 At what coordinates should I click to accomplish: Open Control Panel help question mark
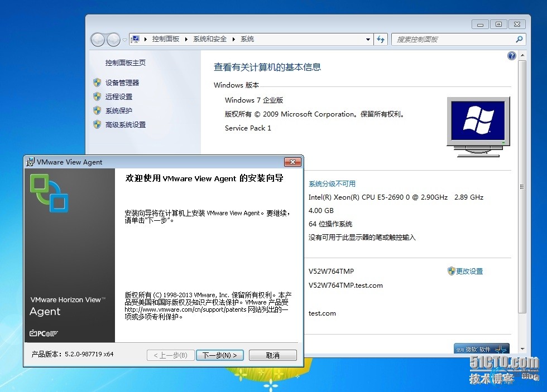pyautogui.click(x=511, y=56)
